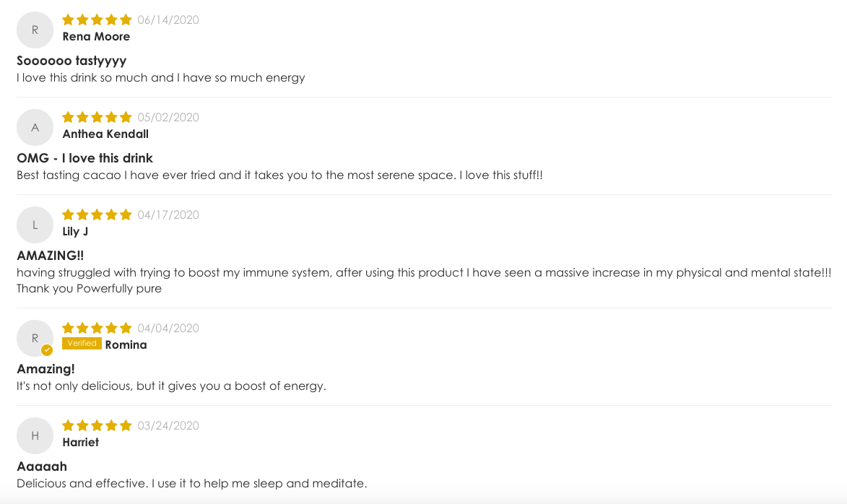The width and height of the screenshot is (847, 504).
Task: Click Romina's verified checkmark badge on avatar
Action: click(x=47, y=350)
